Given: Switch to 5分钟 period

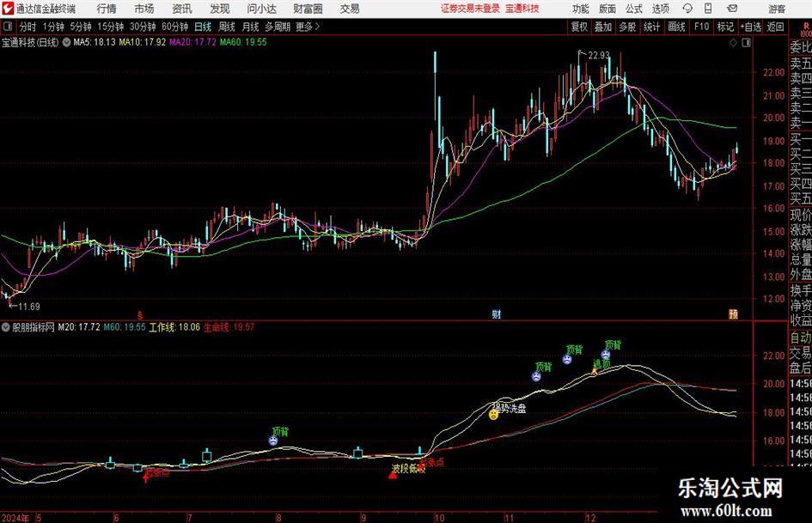Looking at the screenshot, I should tap(81, 27).
